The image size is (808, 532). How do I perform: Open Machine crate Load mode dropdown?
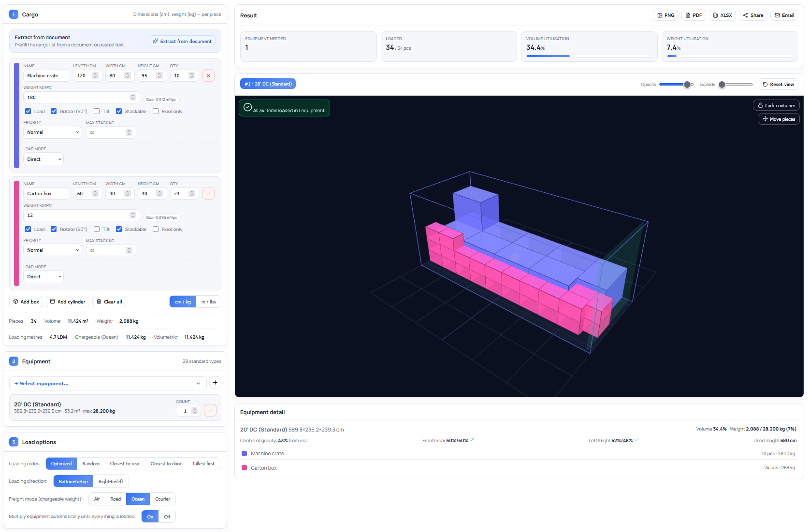[43, 159]
